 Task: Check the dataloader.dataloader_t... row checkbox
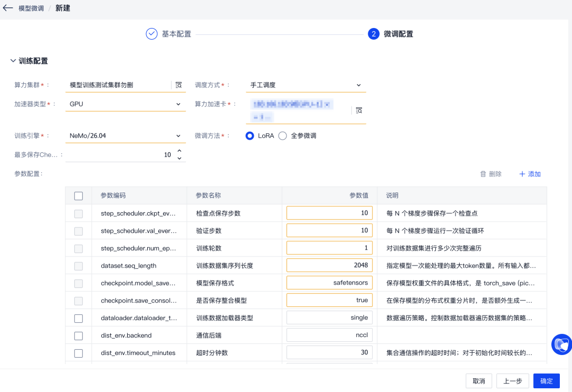click(x=78, y=318)
